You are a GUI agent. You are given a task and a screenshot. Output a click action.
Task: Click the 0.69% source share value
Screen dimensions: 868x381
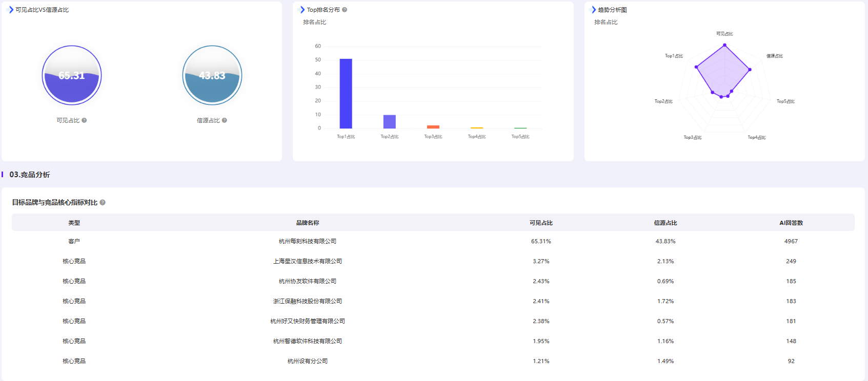pyautogui.click(x=665, y=281)
